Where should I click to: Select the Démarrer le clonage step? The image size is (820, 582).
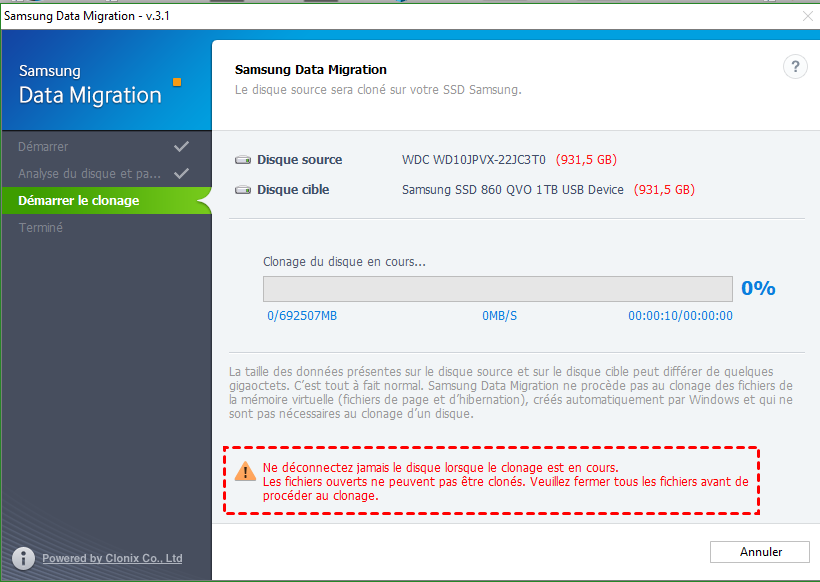pos(107,200)
